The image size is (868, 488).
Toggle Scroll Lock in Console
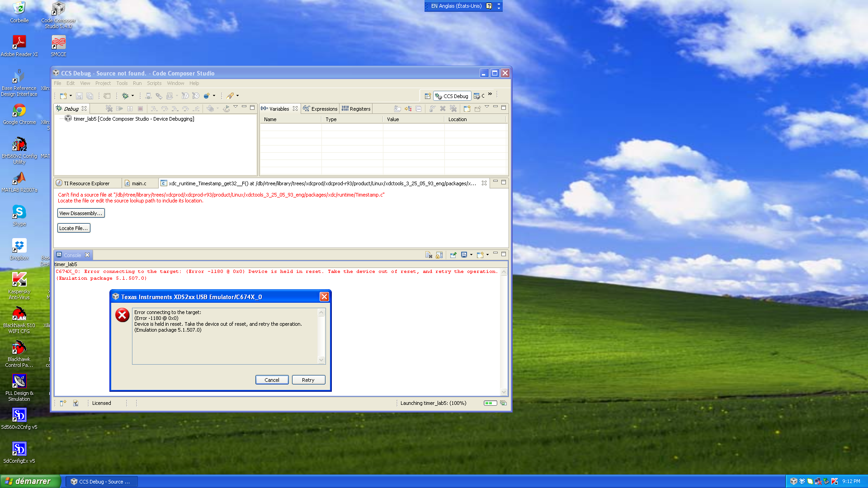pyautogui.click(x=439, y=255)
